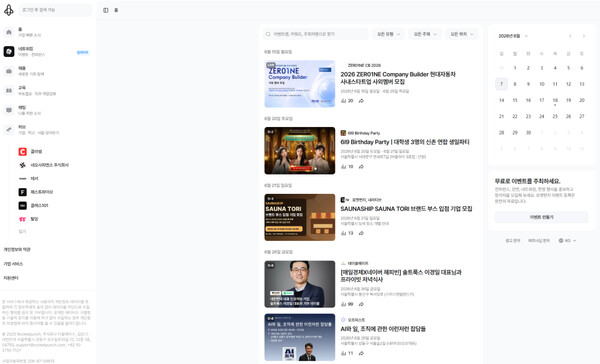The height and width of the screenshot is (364, 600).
Task: Open the 6l9 Birthday Party thumbnail
Action: coord(300,151)
